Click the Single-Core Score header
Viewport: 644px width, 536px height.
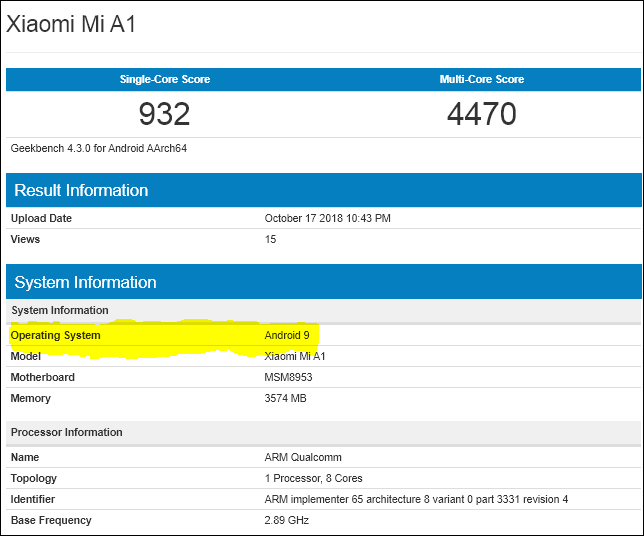coord(165,79)
